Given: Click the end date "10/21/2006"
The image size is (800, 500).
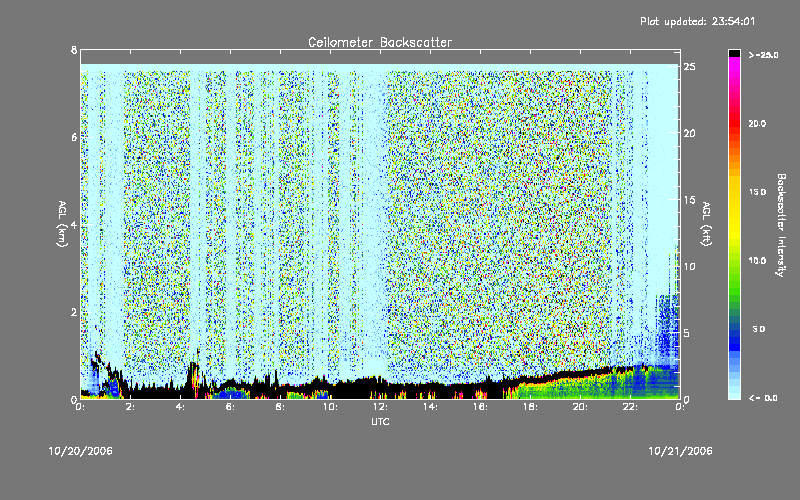Looking at the screenshot, I should pos(681,451).
